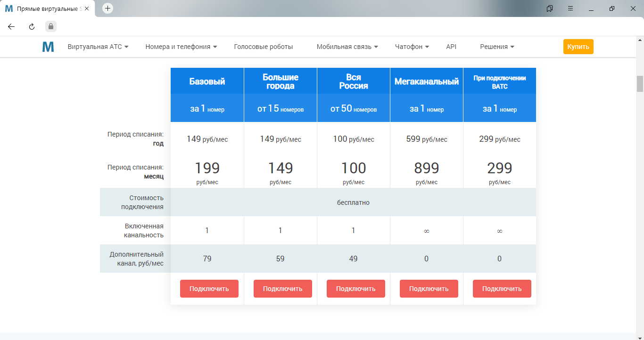Click the padlock site security icon
This screenshot has width=644, height=340.
pyautogui.click(x=51, y=26)
